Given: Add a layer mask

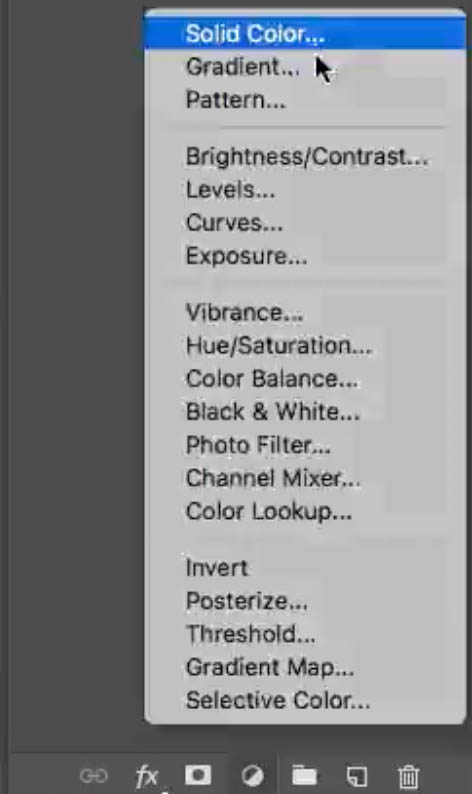Looking at the screenshot, I should pos(198,775).
